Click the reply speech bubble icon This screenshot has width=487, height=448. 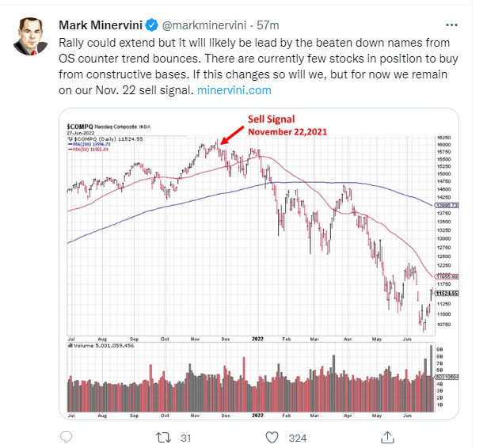coord(67,437)
